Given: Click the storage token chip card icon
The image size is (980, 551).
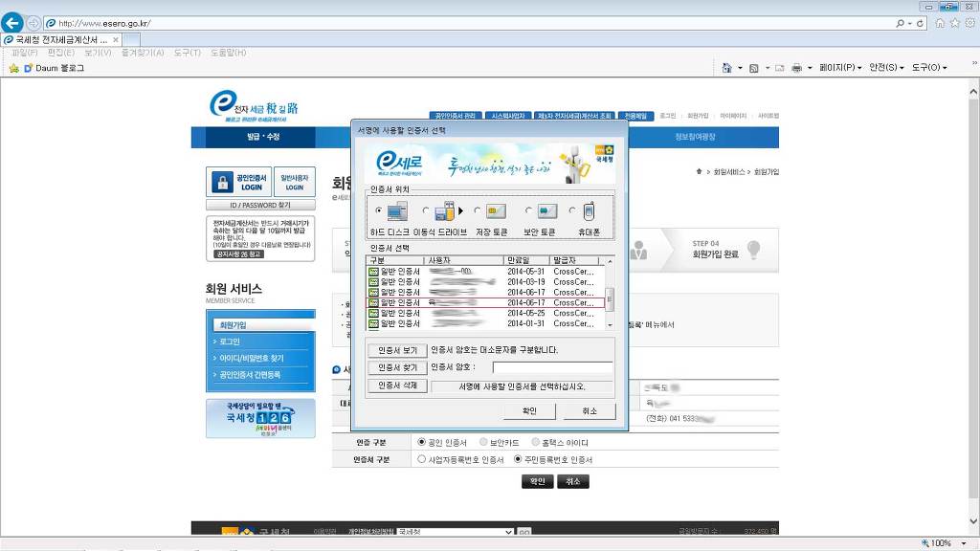Looking at the screenshot, I should point(496,211).
